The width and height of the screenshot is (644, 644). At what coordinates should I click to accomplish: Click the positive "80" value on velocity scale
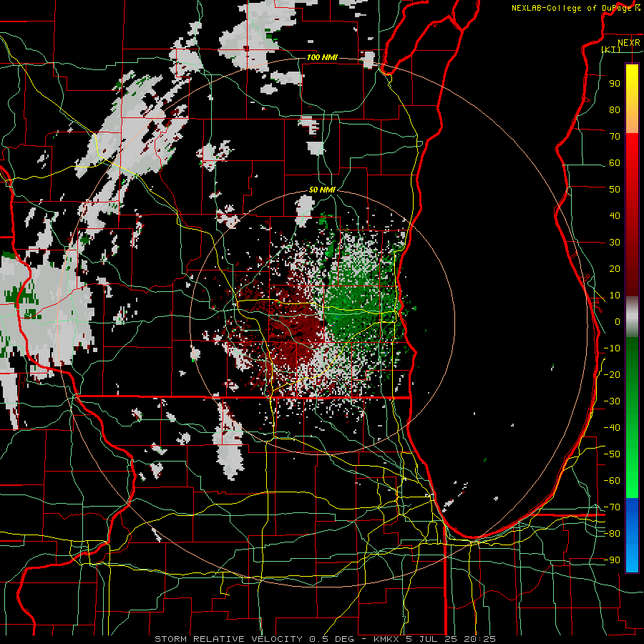615,109
